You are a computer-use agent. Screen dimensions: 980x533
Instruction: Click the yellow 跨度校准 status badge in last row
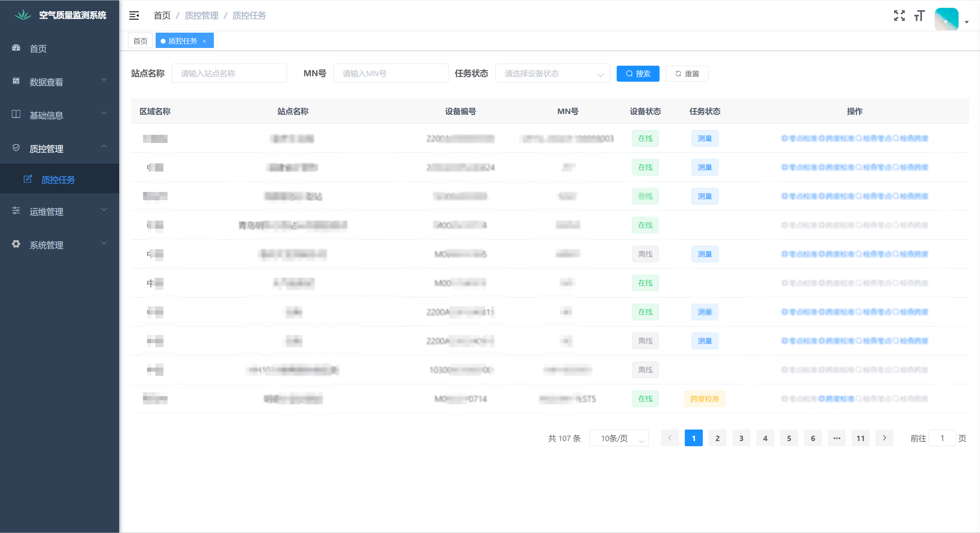coord(705,399)
